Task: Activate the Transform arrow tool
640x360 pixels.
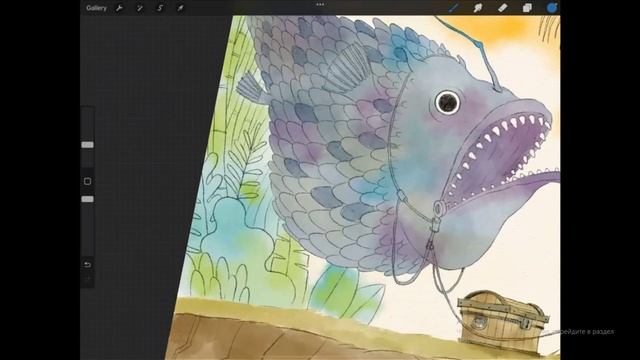Action: pyautogui.click(x=180, y=8)
